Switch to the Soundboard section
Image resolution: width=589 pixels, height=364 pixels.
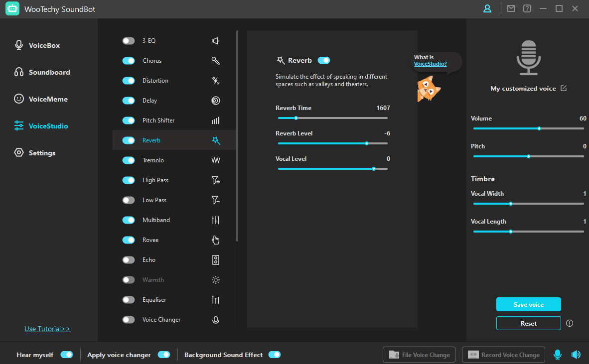pyautogui.click(x=49, y=72)
